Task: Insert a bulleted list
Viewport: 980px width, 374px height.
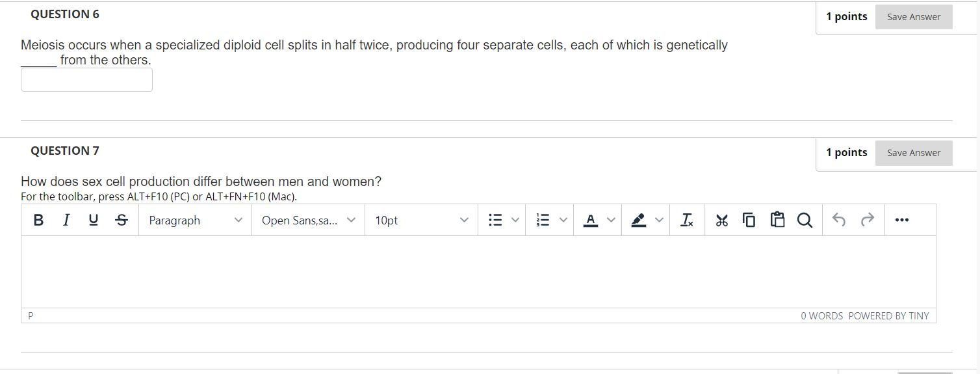Action: [495, 220]
